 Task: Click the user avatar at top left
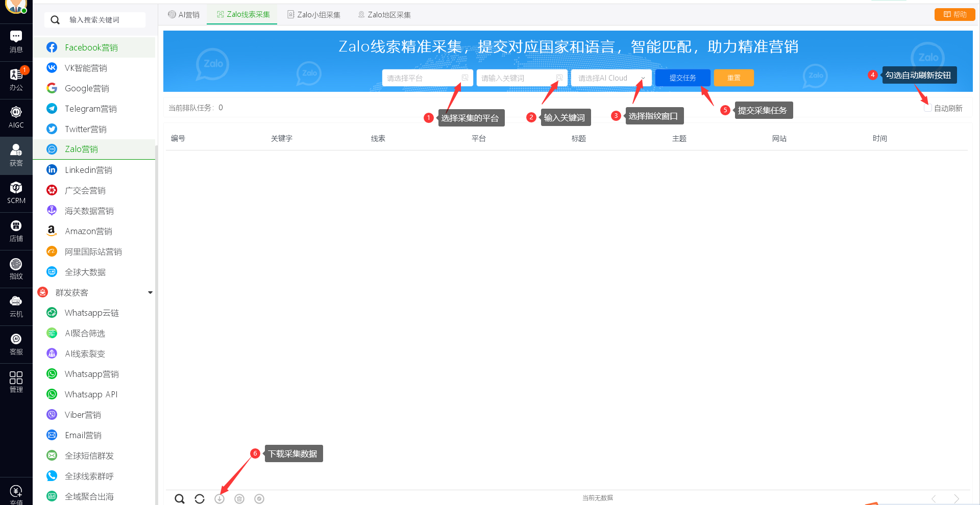16,6
